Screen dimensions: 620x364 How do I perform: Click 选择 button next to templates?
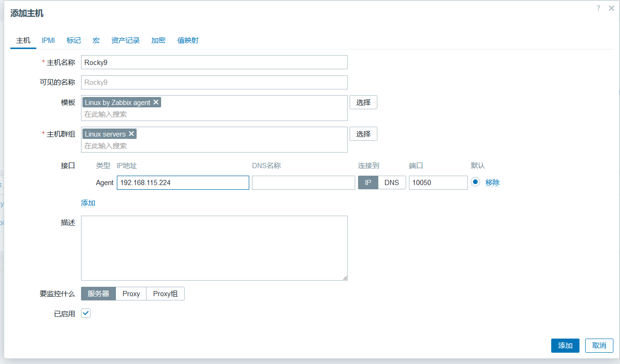(363, 102)
